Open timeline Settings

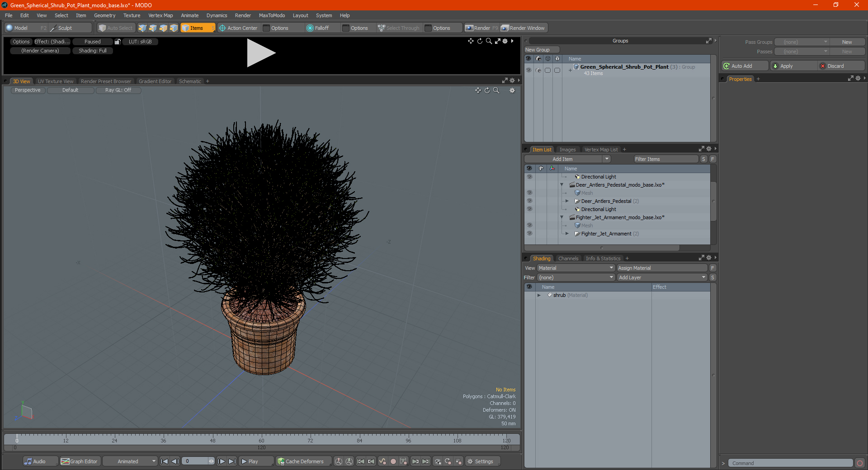click(x=482, y=461)
